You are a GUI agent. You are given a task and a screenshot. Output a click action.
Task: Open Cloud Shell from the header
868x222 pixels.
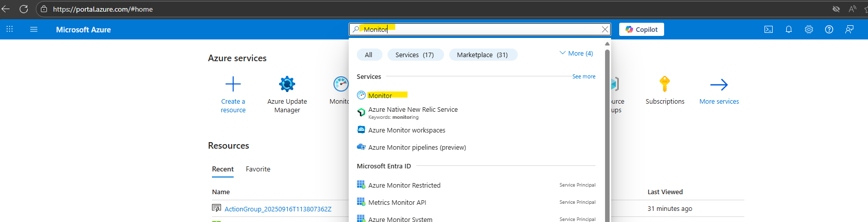point(769,29)
